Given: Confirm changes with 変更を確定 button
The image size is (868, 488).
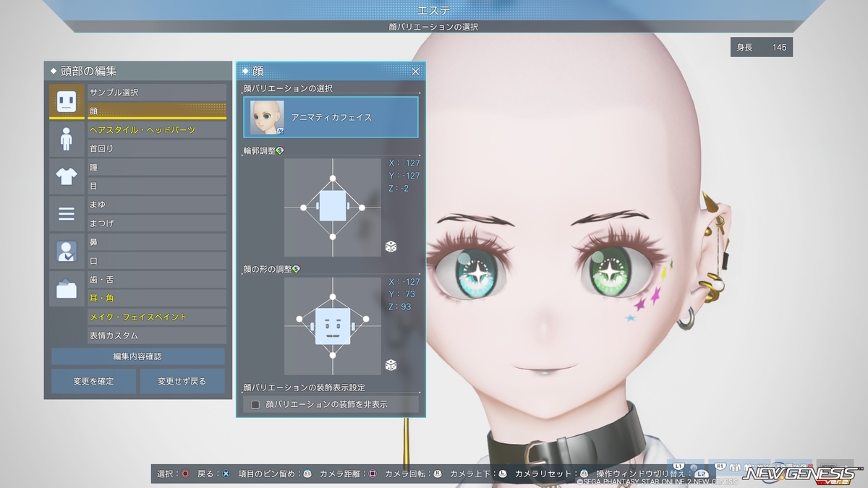Looking at the screenshot, I should point(93,381).
